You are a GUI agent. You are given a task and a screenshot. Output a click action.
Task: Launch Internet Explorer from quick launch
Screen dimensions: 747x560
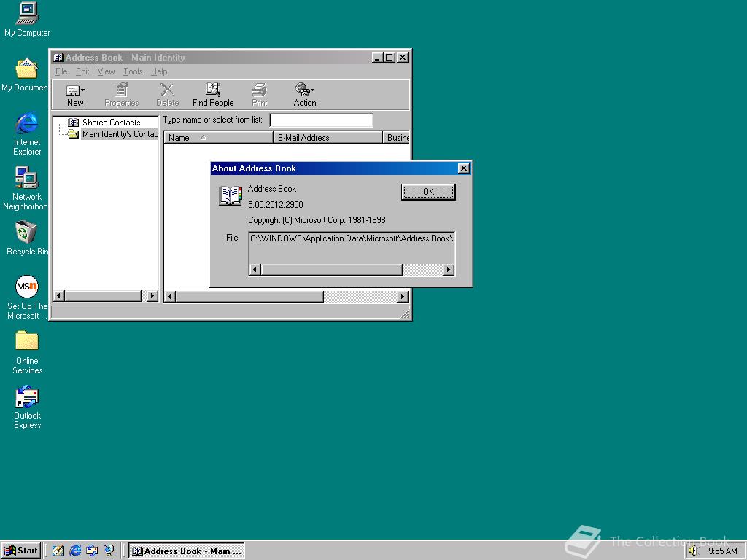[x=75, y=551]
